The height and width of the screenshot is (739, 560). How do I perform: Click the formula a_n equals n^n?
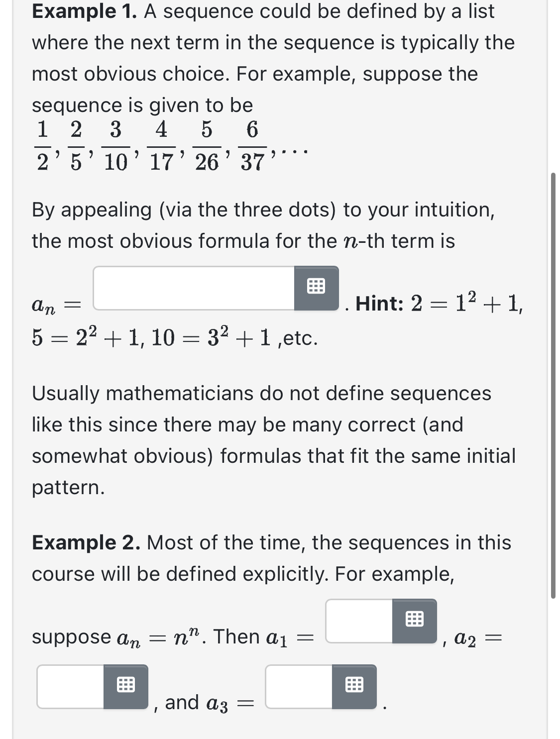point(159,637)
